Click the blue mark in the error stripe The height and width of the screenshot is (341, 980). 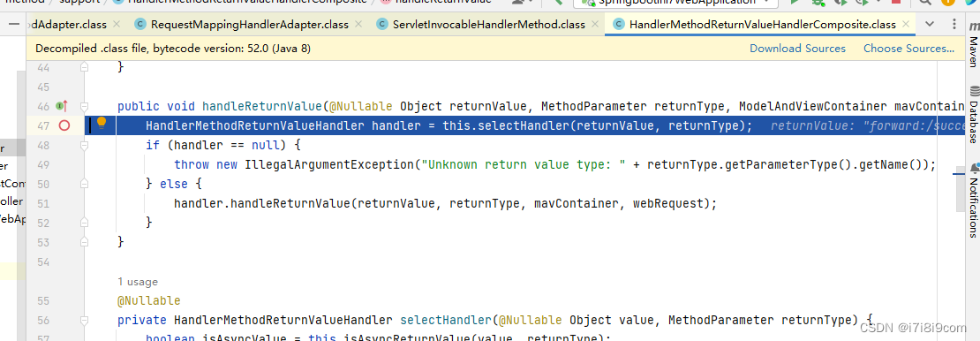[959, 175]
